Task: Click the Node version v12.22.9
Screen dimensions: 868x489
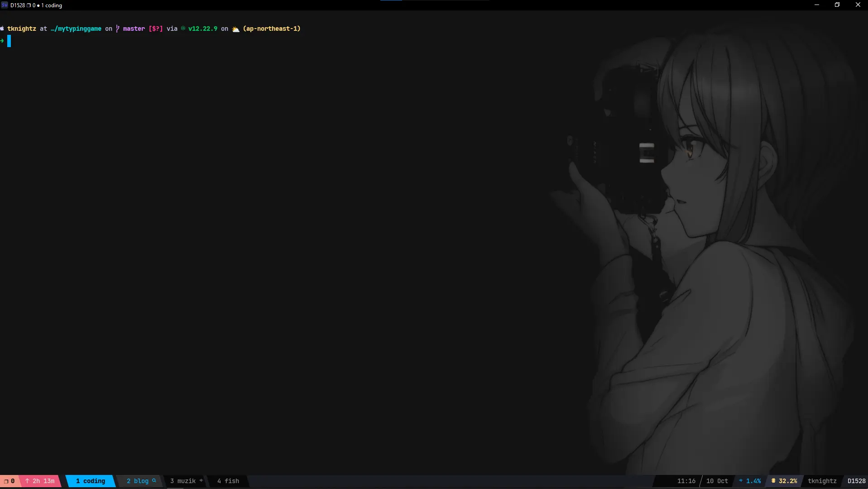Action: [203, 29]
